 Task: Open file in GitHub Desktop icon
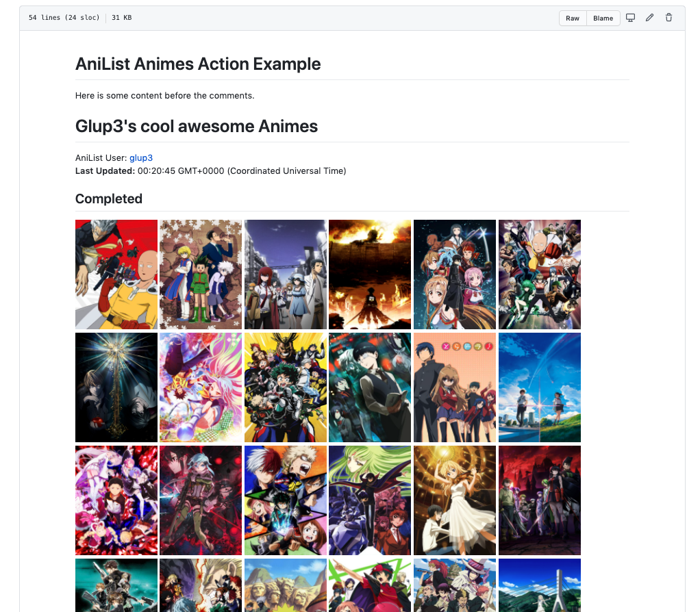tap(630, 18)
